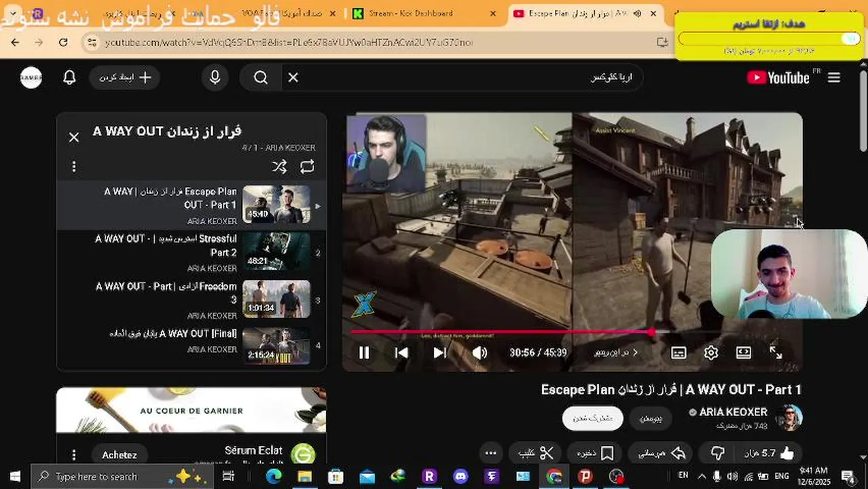Like the video with thumbs up 5.7
Image resolution: width=868 pixels, height=489 pixels.
coord(769,453)
